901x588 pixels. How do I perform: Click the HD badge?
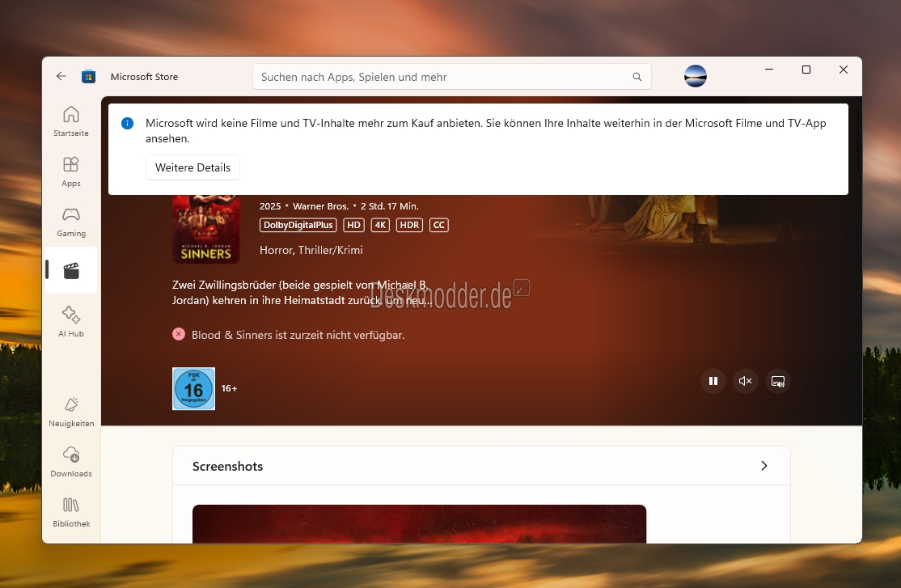[x=354, y=226]
